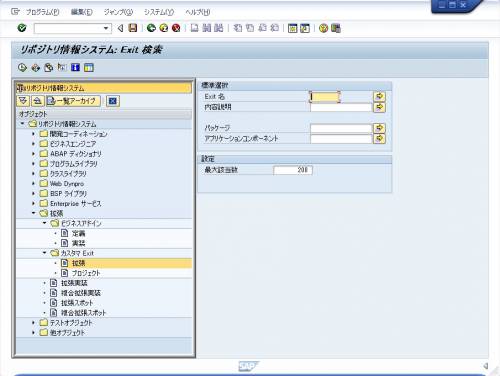
Task: Expand the ABAP ディクショナリ folder
Action: [x=33, y=154]
